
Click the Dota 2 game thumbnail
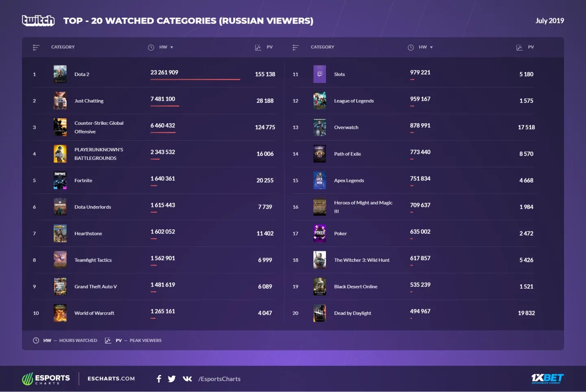(x=60, y=74)
